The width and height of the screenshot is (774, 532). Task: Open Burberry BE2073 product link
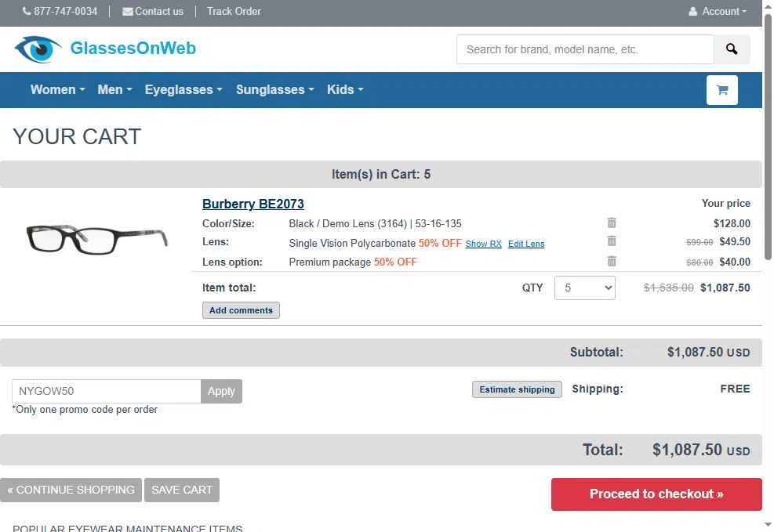253,204
